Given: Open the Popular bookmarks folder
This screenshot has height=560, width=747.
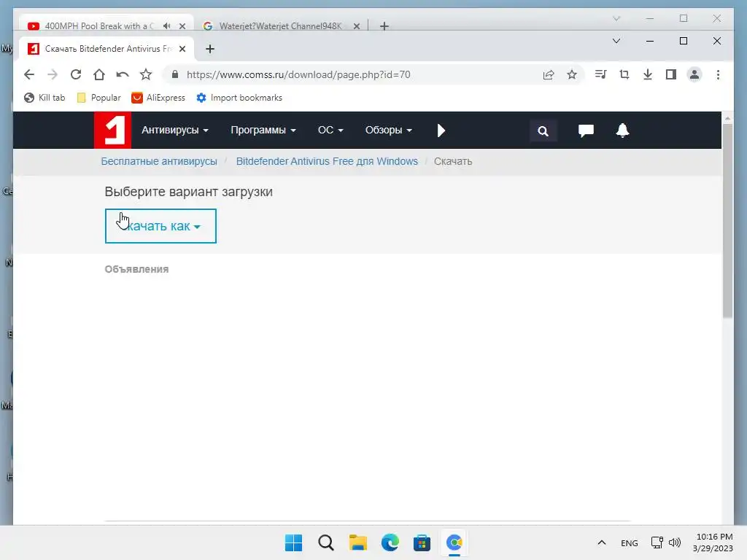Looking at the screenshot, I should tap(98, 98).
